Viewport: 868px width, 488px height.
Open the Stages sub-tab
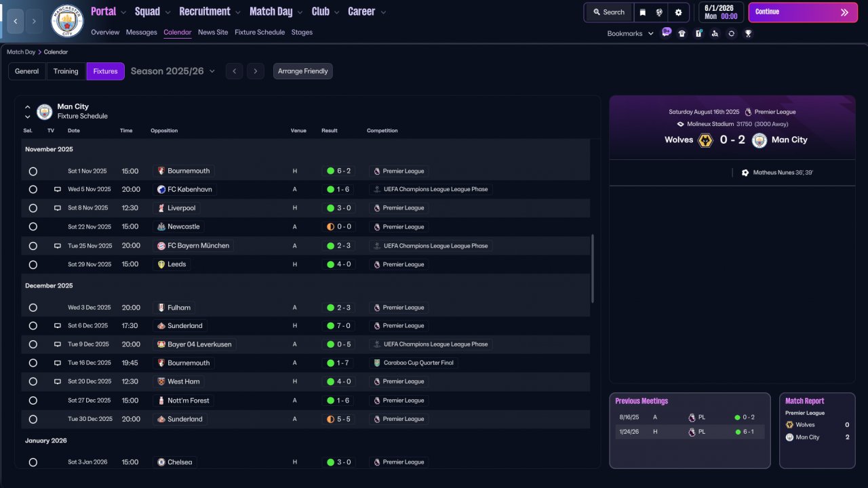(x=302, y=33)
